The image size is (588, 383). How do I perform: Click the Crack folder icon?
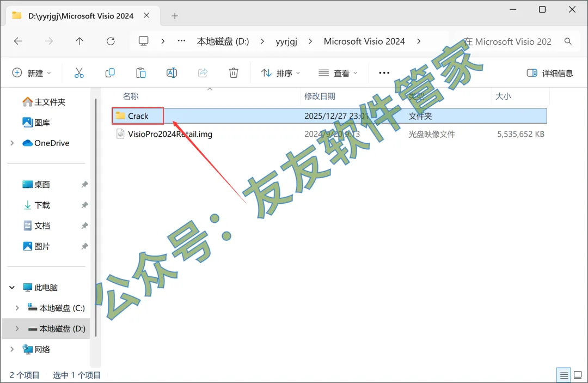coord(120,115)
